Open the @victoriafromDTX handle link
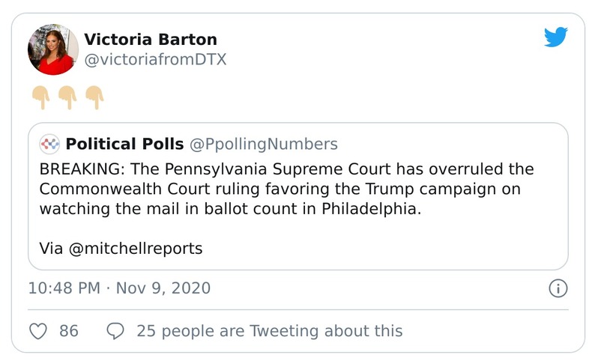Screen dimensions: 598x364 [x=155, y=61]
